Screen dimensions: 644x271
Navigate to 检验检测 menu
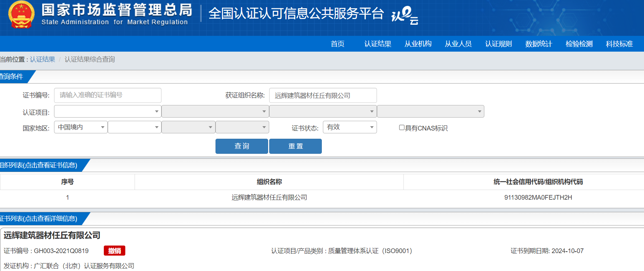point(579,44)
